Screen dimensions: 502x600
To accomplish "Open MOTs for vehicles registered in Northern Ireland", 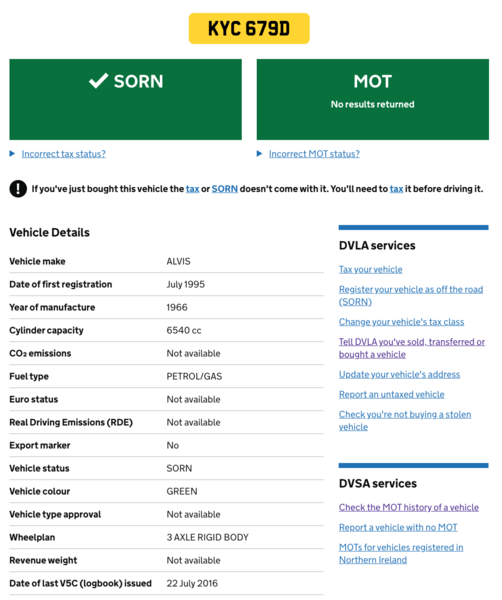I will pyautogui.click(x=401, y=553).
